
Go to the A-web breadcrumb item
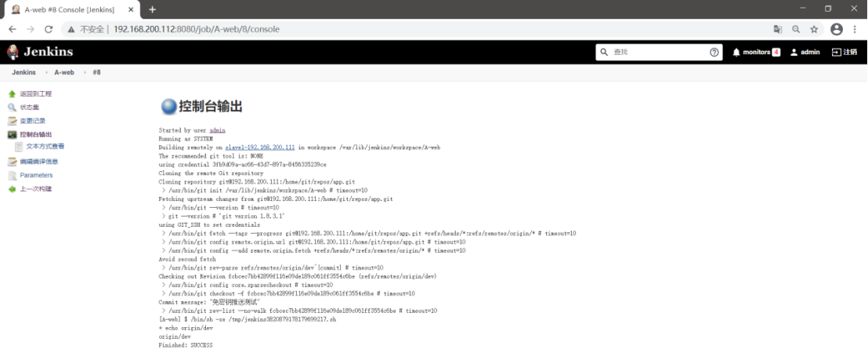(x=64, y=73)
